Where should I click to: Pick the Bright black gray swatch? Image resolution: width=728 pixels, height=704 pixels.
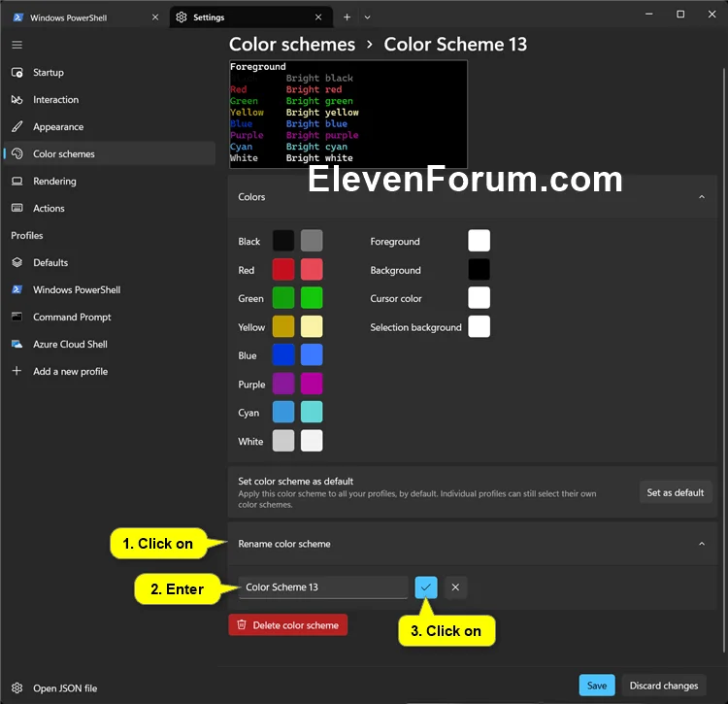coord(312,241)
